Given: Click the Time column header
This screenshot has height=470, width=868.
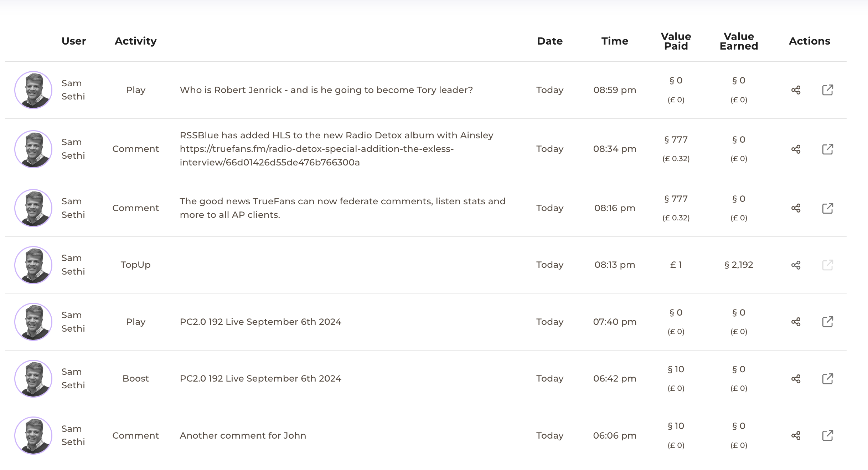Looking at the screenshot, I should tap(615, 41).
